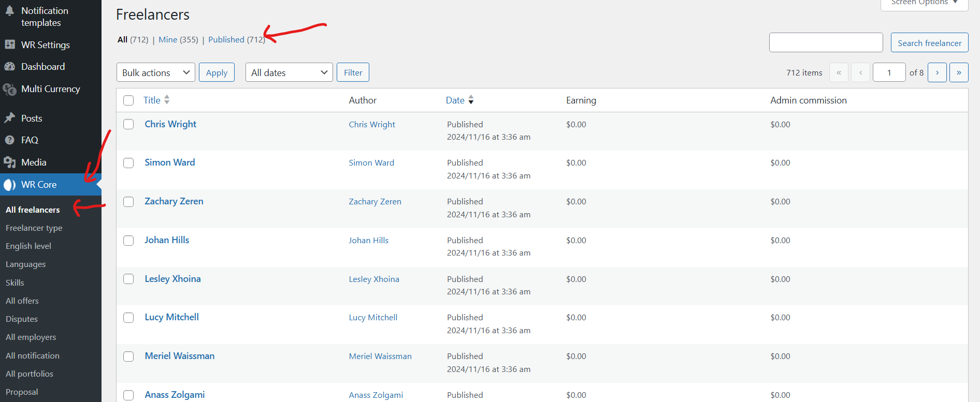The width and height of the screenshot is (980, 402).
Task: Open Lesley Xhoina author link
Action: 374,279
